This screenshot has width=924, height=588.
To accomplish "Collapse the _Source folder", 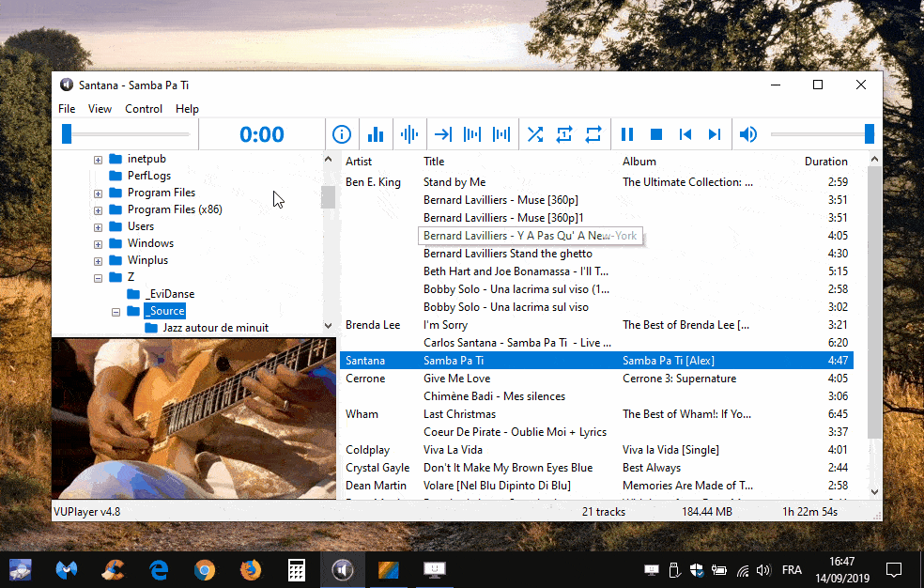I will [115, 312].
